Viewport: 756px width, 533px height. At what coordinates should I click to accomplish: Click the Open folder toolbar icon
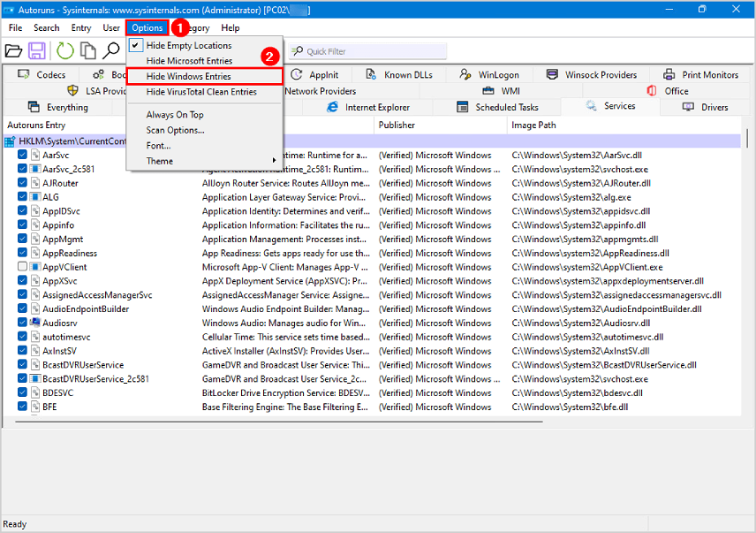(x=13, y=50)
